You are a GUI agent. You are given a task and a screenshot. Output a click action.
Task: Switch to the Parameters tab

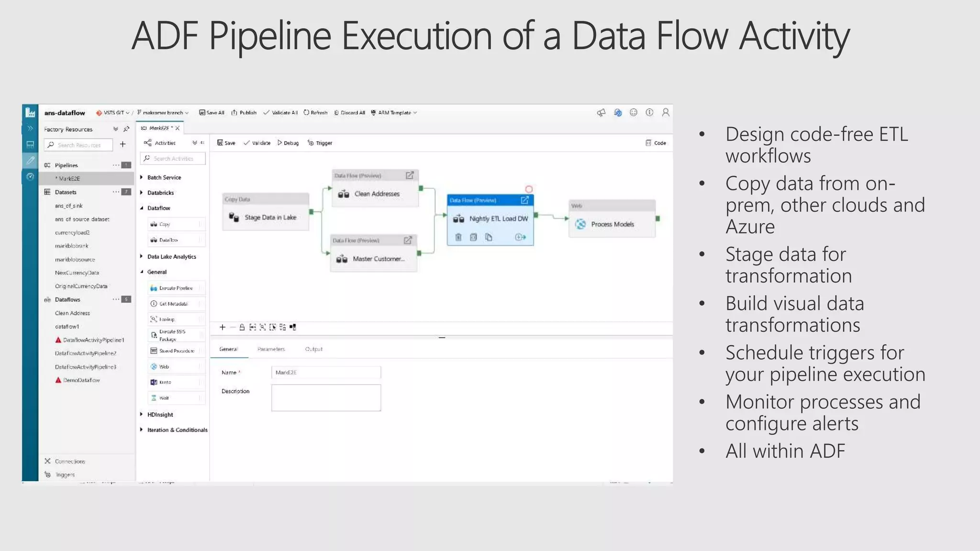(x=271, y=349)
